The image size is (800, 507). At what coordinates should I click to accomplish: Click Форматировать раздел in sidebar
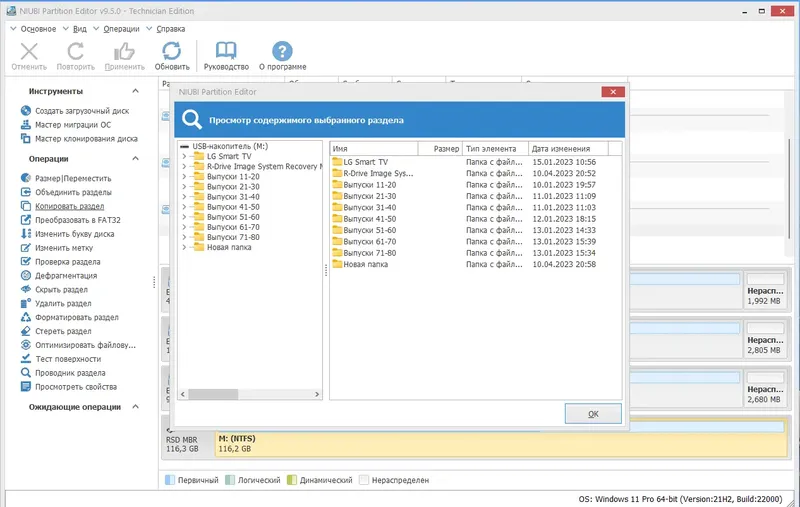point(77,317)
